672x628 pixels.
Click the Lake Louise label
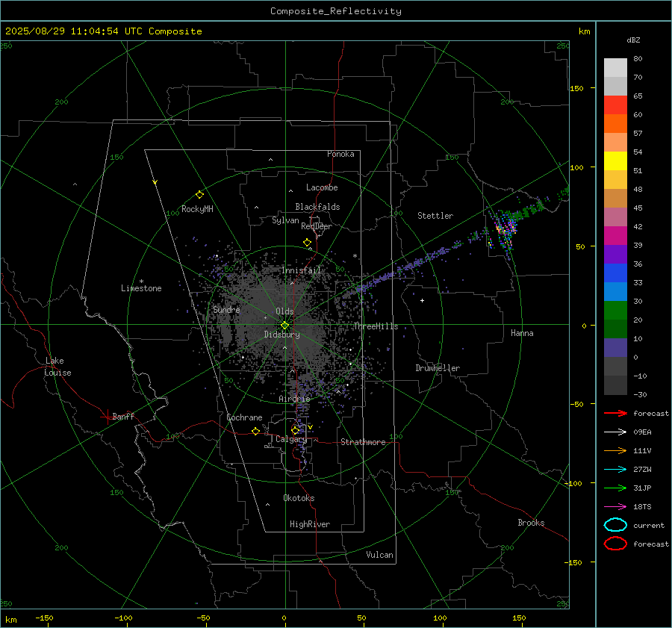point(57,367)
